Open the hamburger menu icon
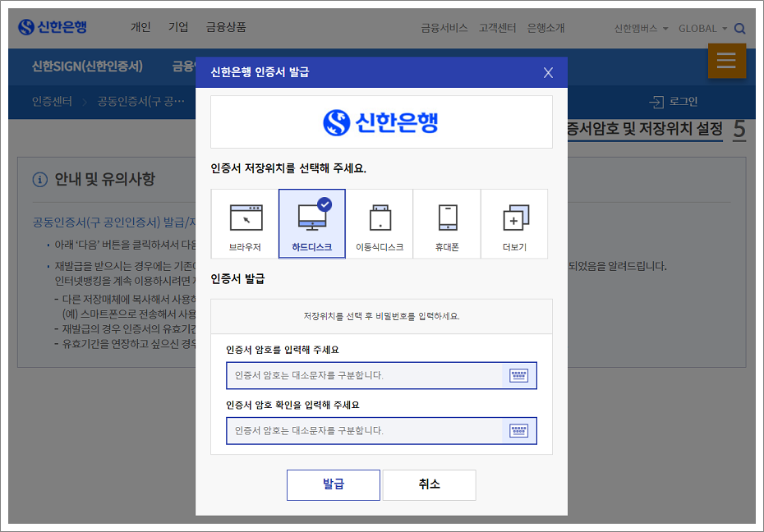Viewport: 764px width, 532px height. (x=726, y=61)
